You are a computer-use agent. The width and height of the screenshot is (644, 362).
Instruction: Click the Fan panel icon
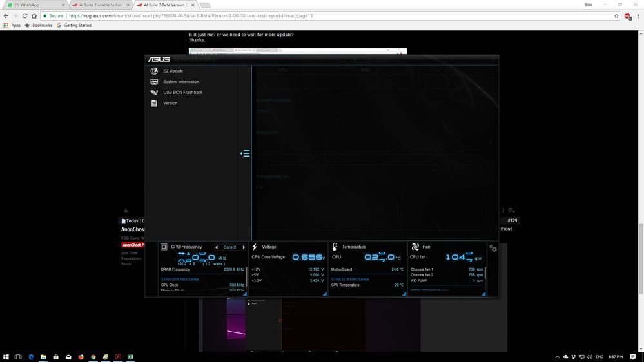(415, 247)
